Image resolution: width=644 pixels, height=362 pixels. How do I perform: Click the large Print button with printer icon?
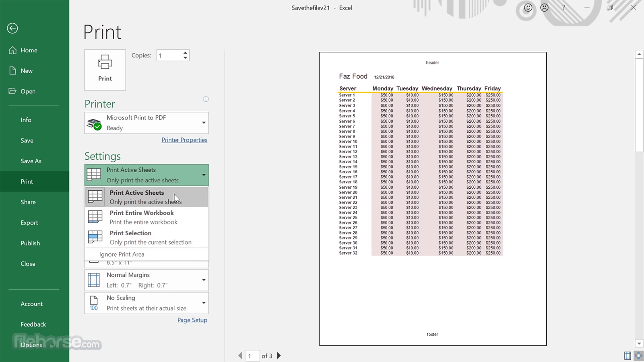coord(105,70)
